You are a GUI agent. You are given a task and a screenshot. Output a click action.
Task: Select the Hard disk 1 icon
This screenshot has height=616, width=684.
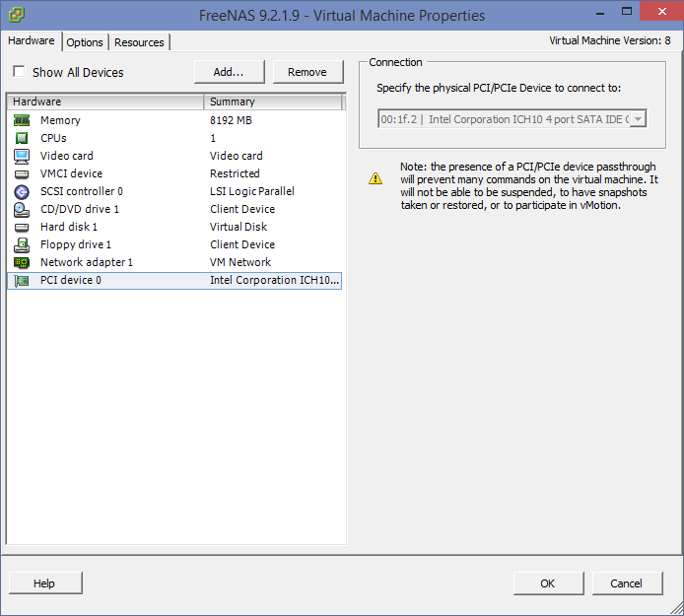(x=22, y=227)
